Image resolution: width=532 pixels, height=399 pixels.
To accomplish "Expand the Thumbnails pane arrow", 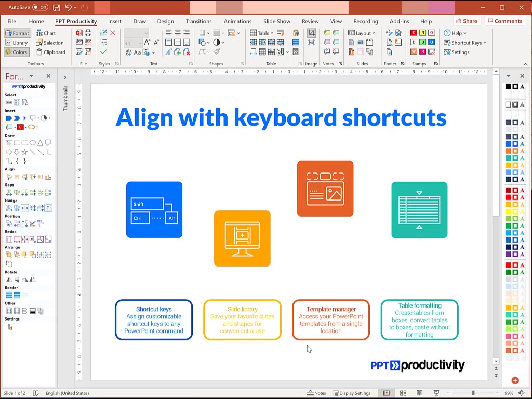I will pos(65,77).
